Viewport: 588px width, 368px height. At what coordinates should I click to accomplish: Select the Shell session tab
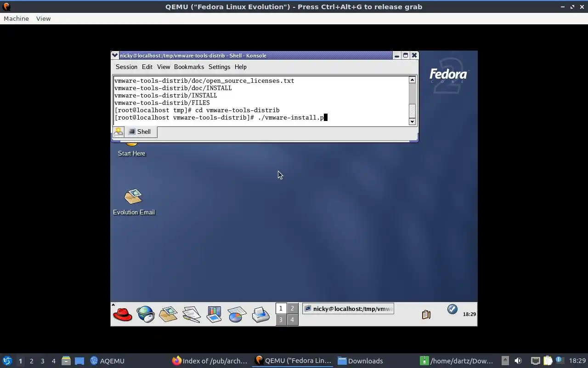tap(141, 132)
